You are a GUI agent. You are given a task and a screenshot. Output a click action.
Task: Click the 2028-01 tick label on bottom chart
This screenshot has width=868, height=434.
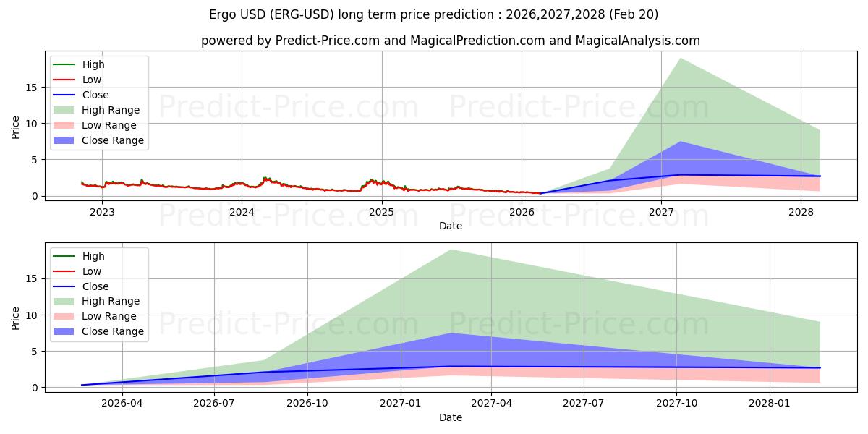tap(770, 404)
